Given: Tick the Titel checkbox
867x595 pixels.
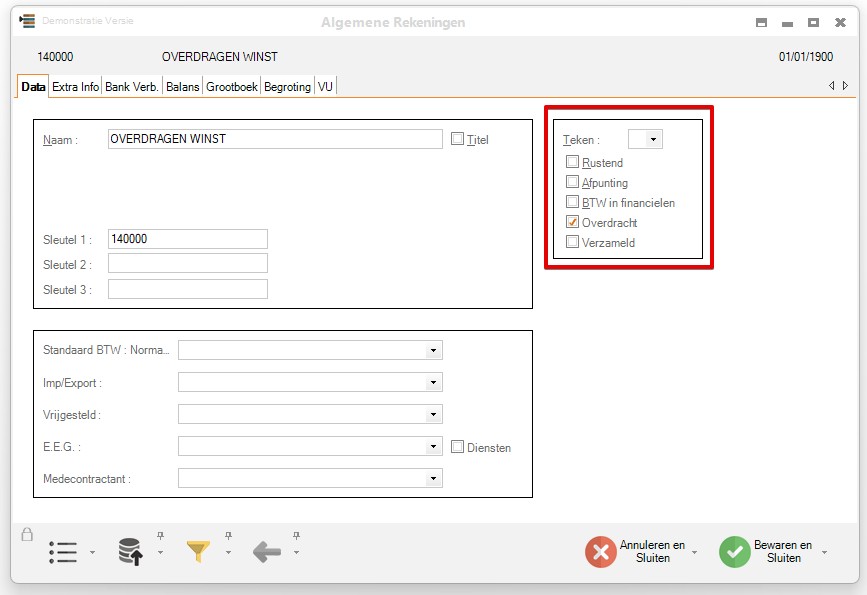Looking at the screenshot, I should (458, 139).
